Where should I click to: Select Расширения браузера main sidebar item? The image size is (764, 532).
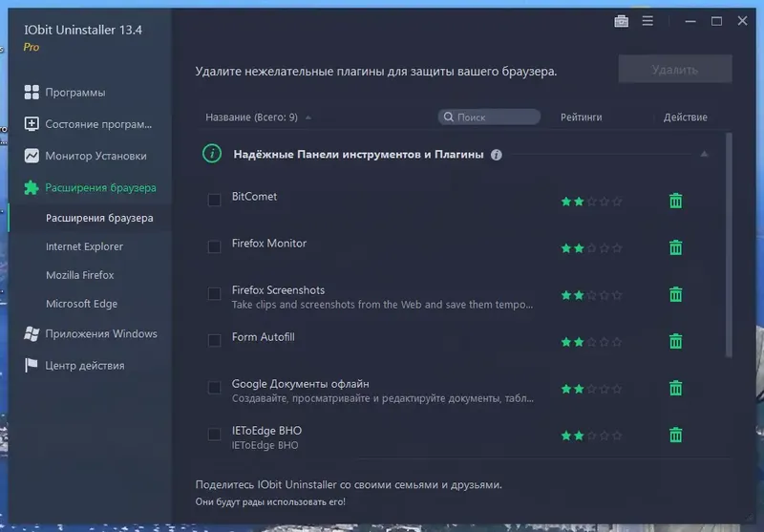101,187
